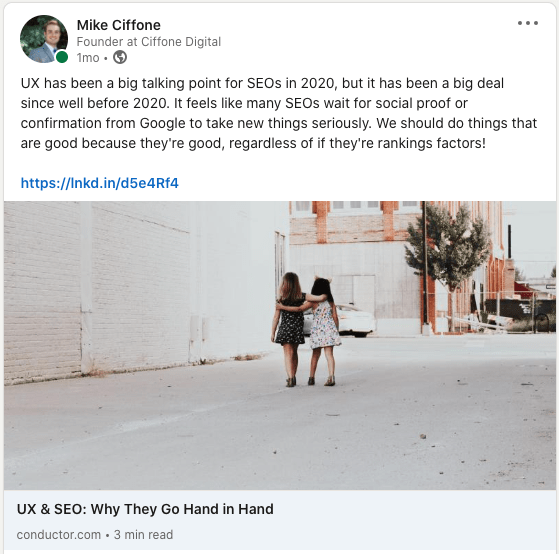Click the globe public visibility icon

[120, 57]
